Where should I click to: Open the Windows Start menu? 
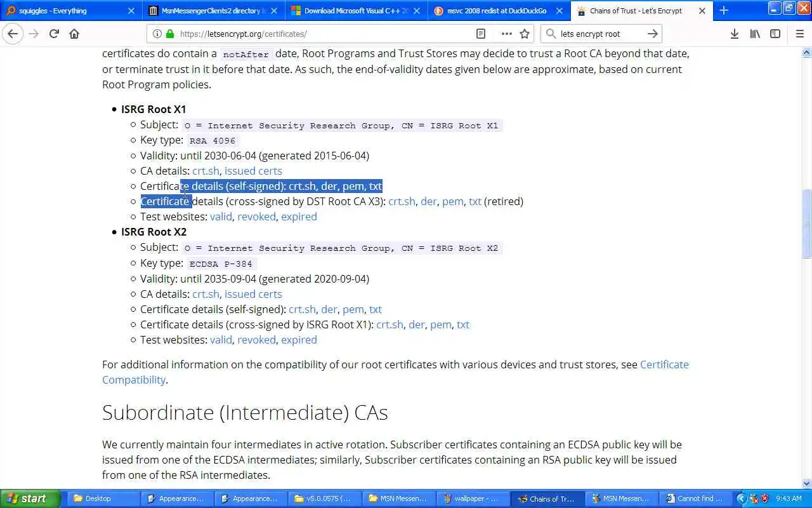[30, 498]
